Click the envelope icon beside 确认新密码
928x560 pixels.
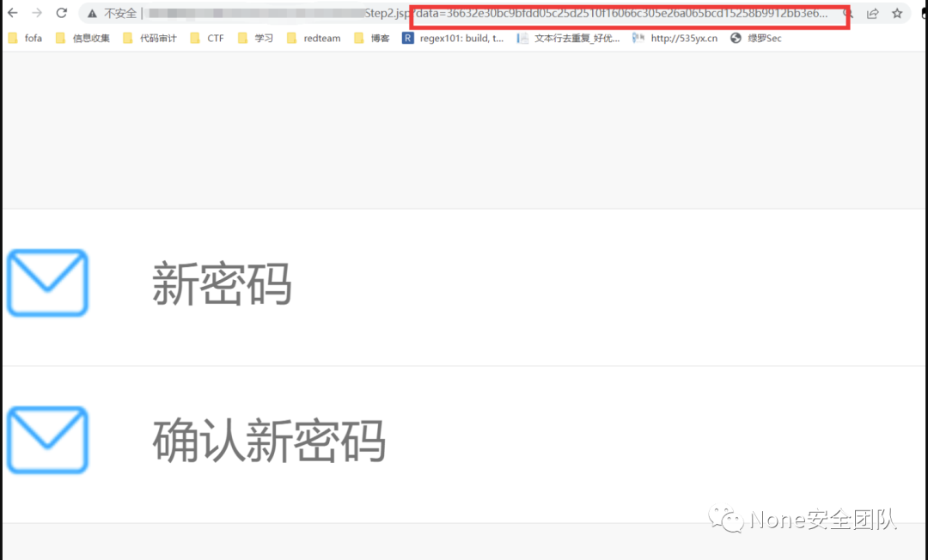47,440
